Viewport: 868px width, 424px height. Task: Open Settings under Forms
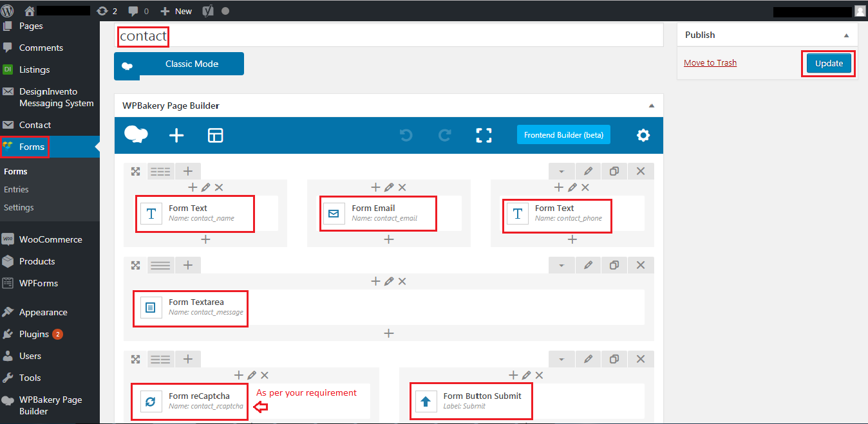[x=19, y=208]
